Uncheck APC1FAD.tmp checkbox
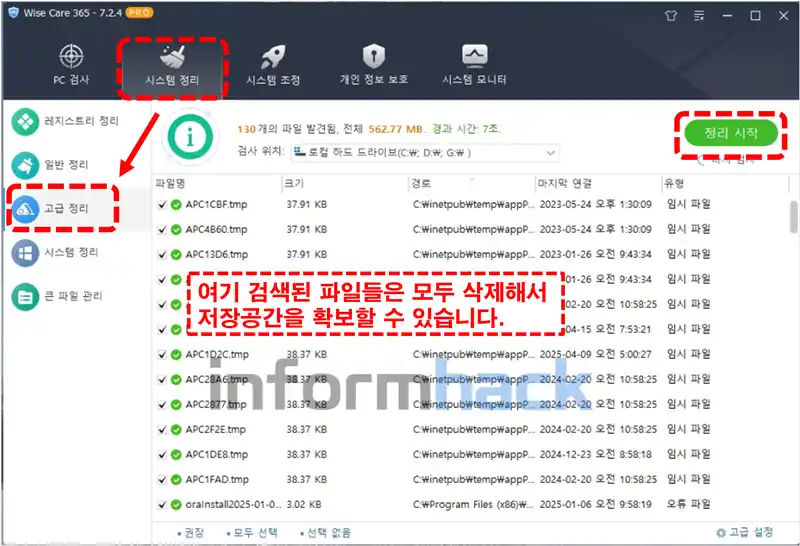 pyautogui.click(x=162, y=480)
